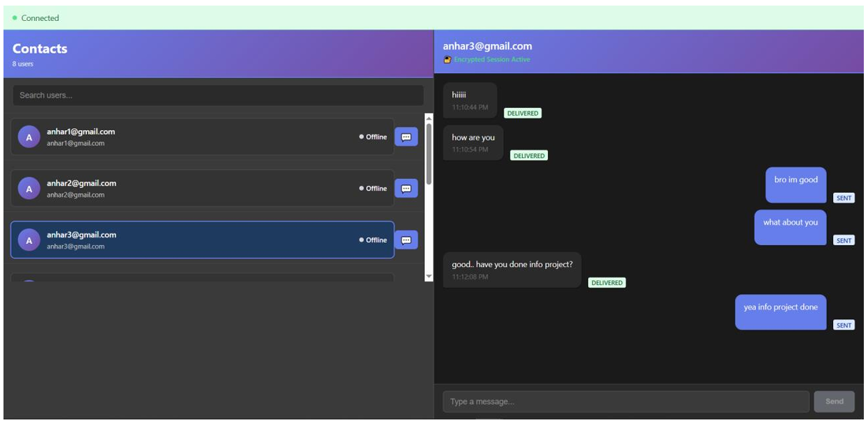868x425 pixels.
Task: Click the DELIVERED badge next to "hiiiii"
Action: coord(522,114)
